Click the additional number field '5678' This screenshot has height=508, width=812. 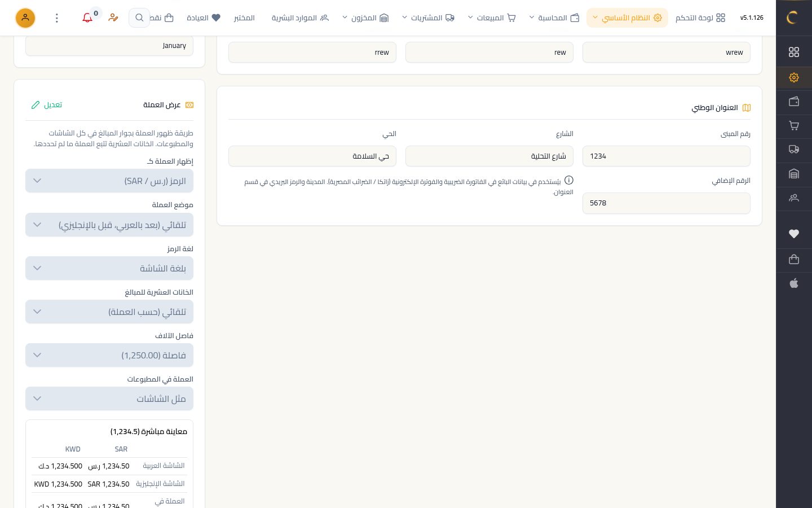pos(667,203)
